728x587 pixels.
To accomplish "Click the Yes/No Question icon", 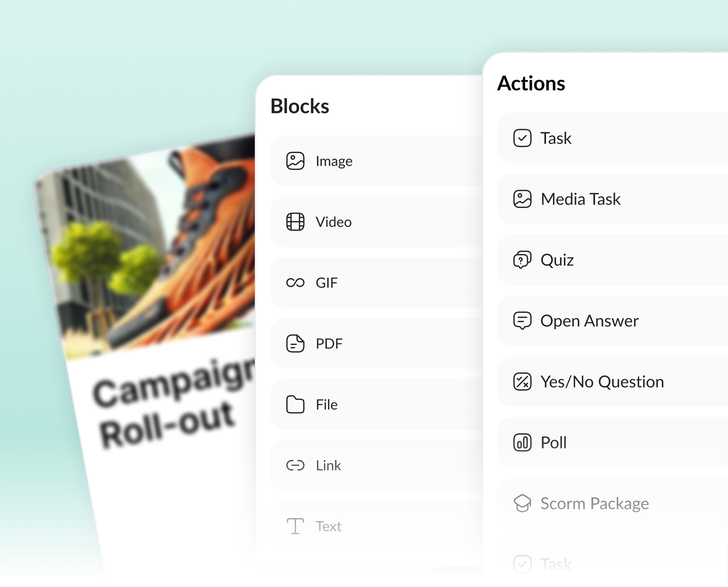I will coord(522,382).
